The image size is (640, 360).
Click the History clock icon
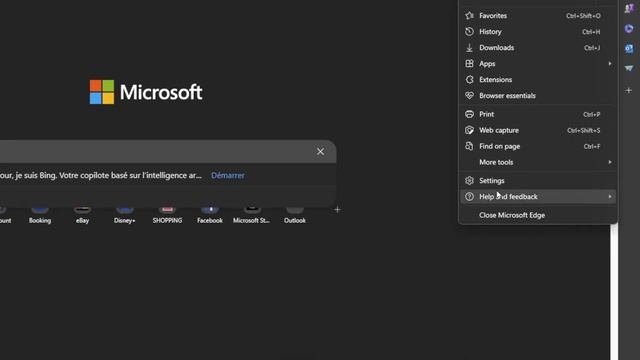click(469, 31)
